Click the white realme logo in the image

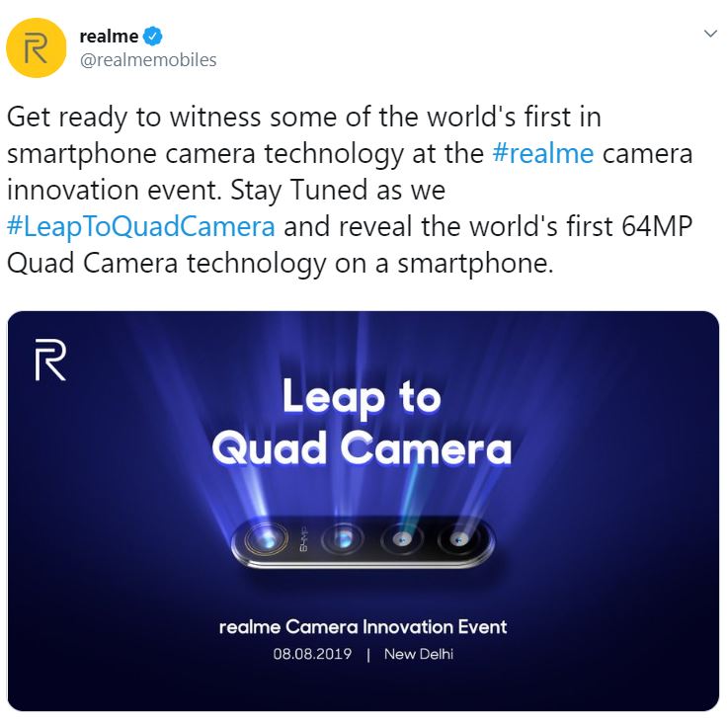(50, 361)
